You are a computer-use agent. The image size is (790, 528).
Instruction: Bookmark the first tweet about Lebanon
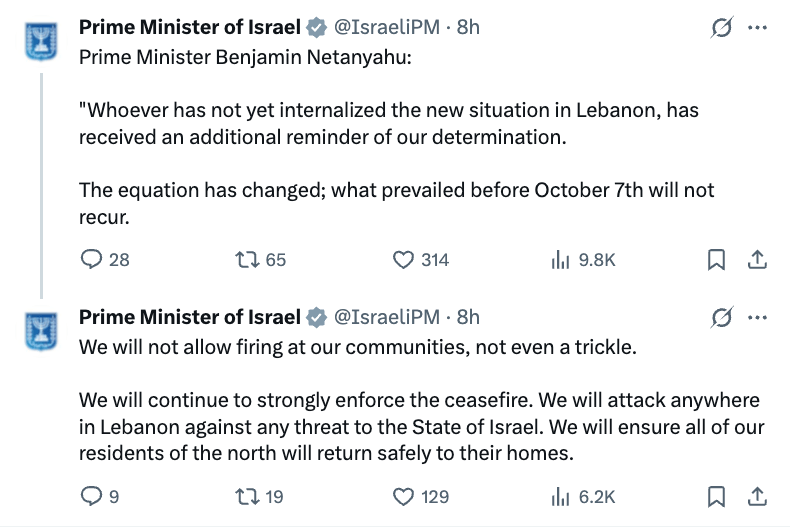pos(716,259)
